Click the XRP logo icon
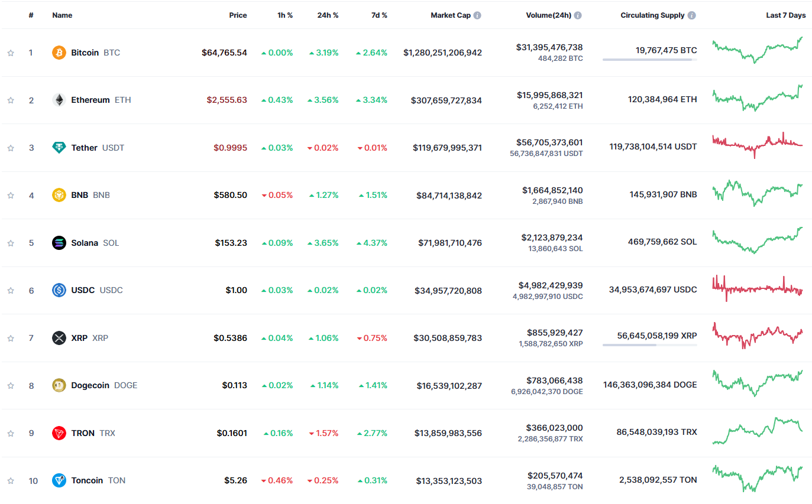The height and width of the screenshot is (504, 812). pos(59,338)
